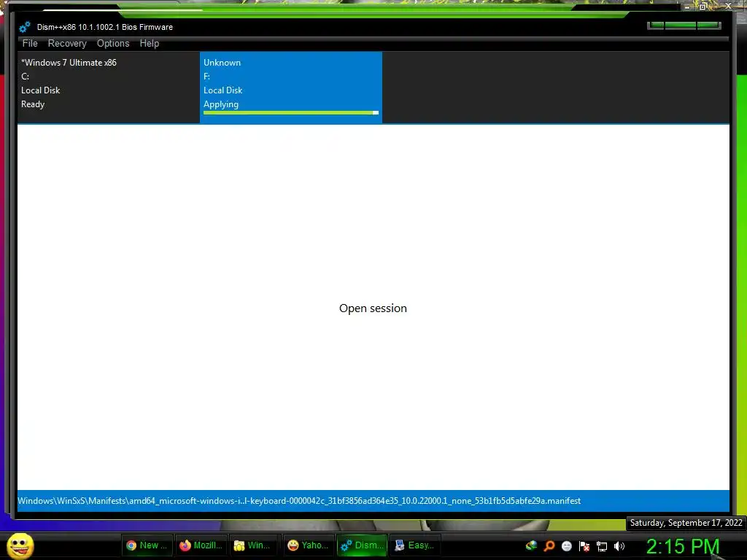Open the Help menu
Image resolution: width=747 pixels, height=560 pixels.
pos(149,43)
